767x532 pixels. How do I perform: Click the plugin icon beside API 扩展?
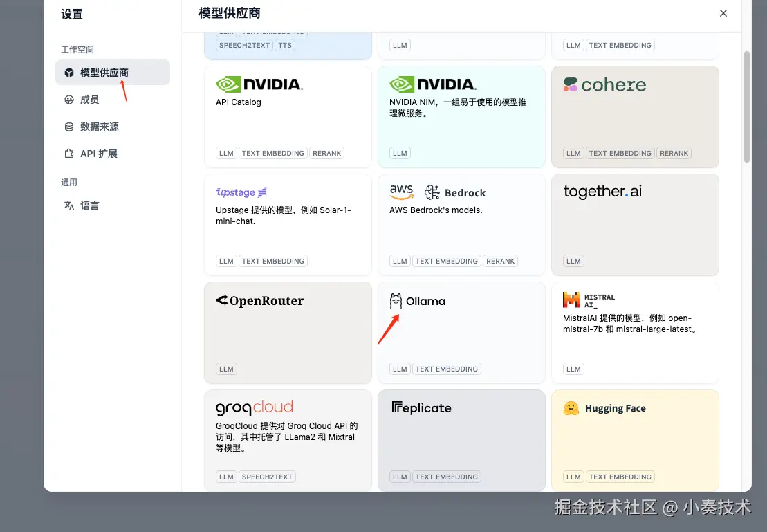coord(69,154)
